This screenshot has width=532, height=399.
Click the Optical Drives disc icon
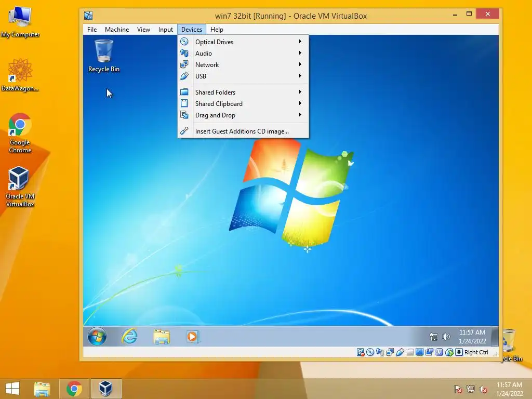pos(184,42)
